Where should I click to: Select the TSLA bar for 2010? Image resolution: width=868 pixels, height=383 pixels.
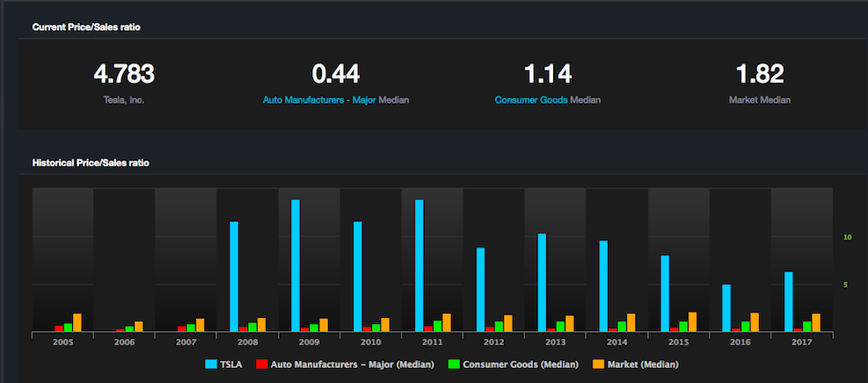[x=358, y=276]
